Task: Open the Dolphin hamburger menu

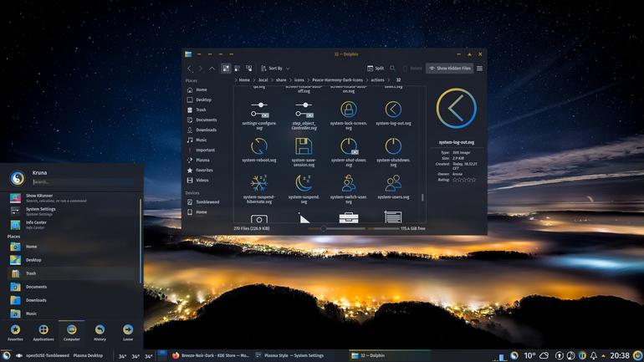Action: click(x=480, y=68)
